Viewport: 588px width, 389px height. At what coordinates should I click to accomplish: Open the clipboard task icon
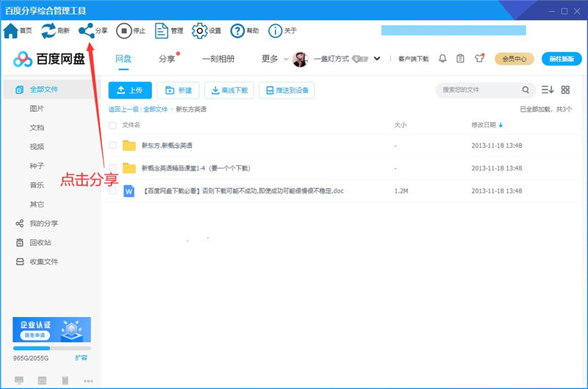pos(460,59)
